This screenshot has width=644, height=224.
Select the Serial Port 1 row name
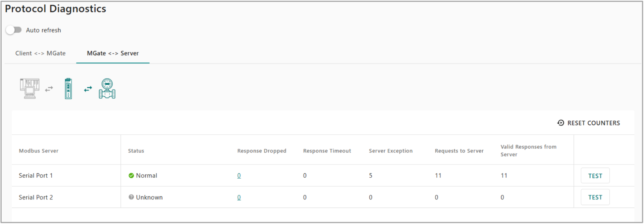[x=36, y=176]
